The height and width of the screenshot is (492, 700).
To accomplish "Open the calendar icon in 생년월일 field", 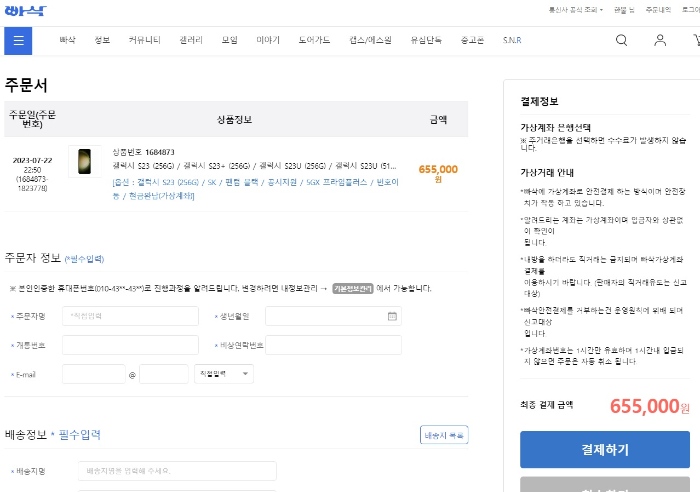I will pyautogui.click(x=392, y=316).
